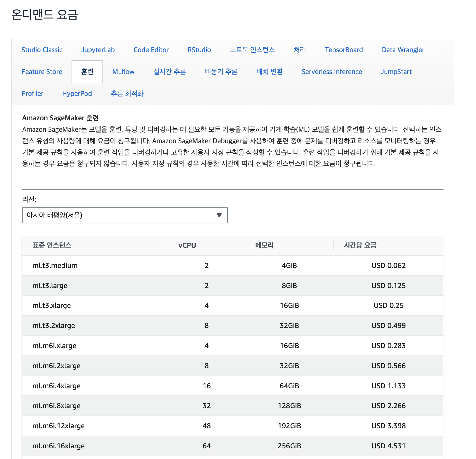Select the ml.m6i.16xlarge instance name
Viewport: 476px width, 459px height.
coord(59,446)
